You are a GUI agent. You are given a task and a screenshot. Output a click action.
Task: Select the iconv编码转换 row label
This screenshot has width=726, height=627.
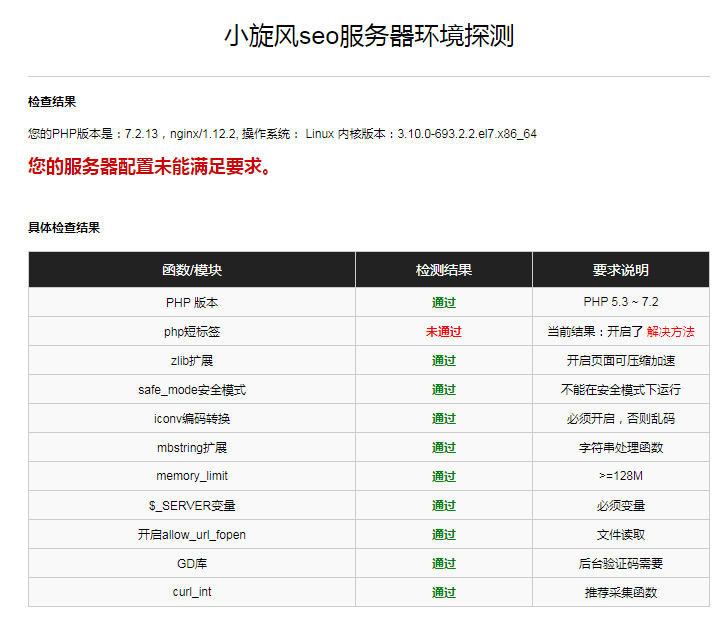[x=192, y=419]
